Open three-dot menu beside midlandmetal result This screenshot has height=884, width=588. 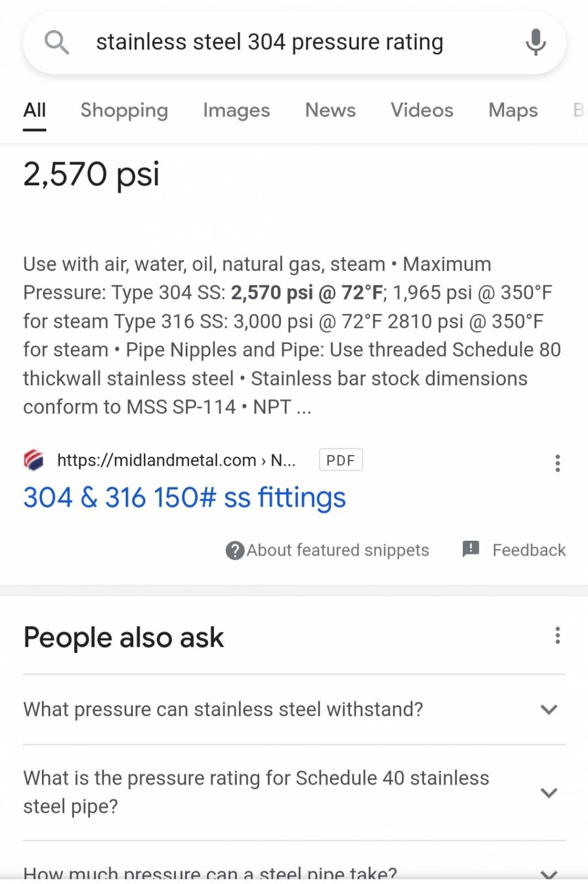(557, 463)
